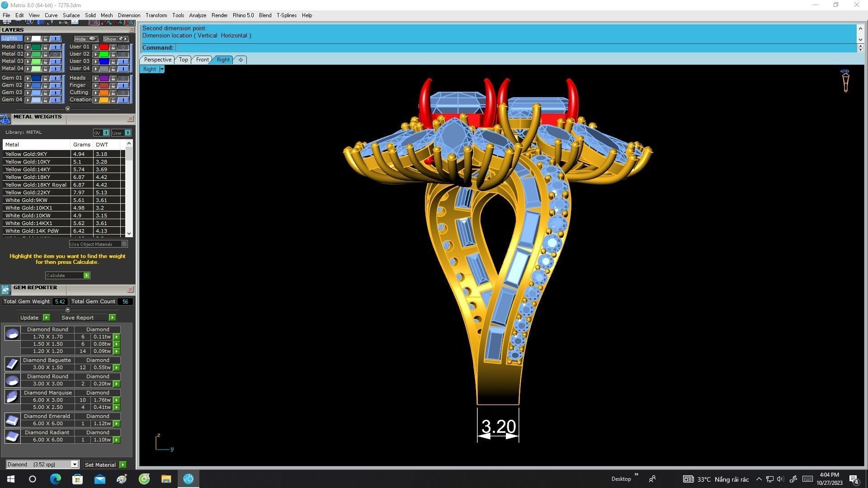
Task: Click the Diamond Marquise gem icon
Action: 12,397
